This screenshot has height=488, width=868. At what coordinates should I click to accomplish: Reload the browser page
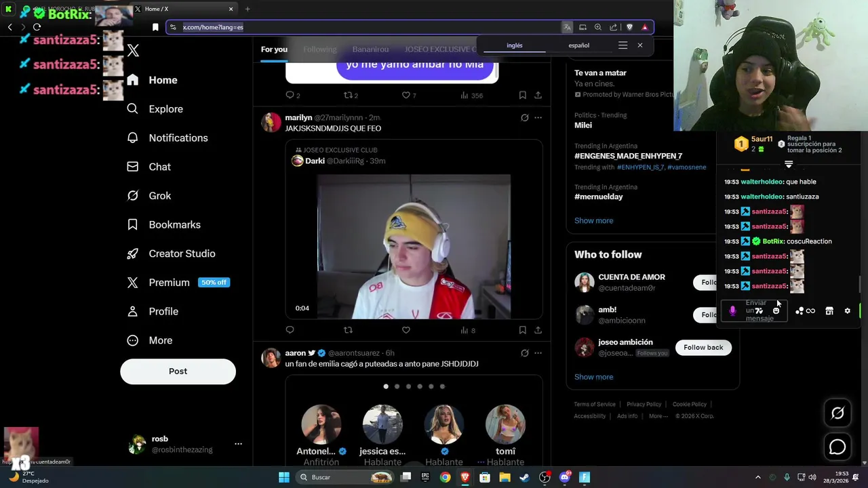(x=37, y=27)
